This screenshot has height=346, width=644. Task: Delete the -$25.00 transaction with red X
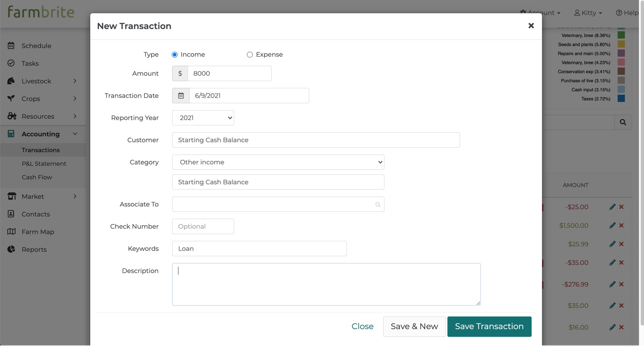tap(621, 207)
